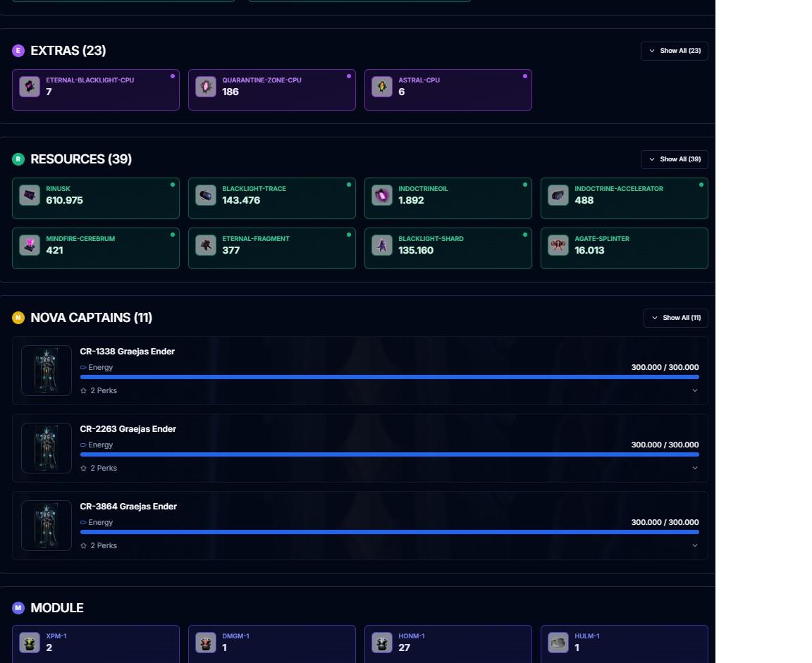This screenshot has height=663, width=812.
Task: Click the Mindfire-Cerebrum resource icon
Action: click(x=30, y=245)
